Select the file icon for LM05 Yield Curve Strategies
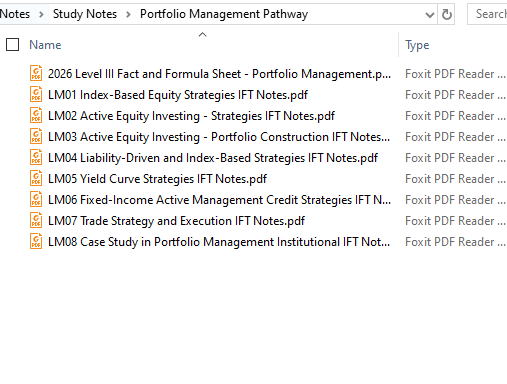Viewport: 507px width, 384px height. point(36,179)
